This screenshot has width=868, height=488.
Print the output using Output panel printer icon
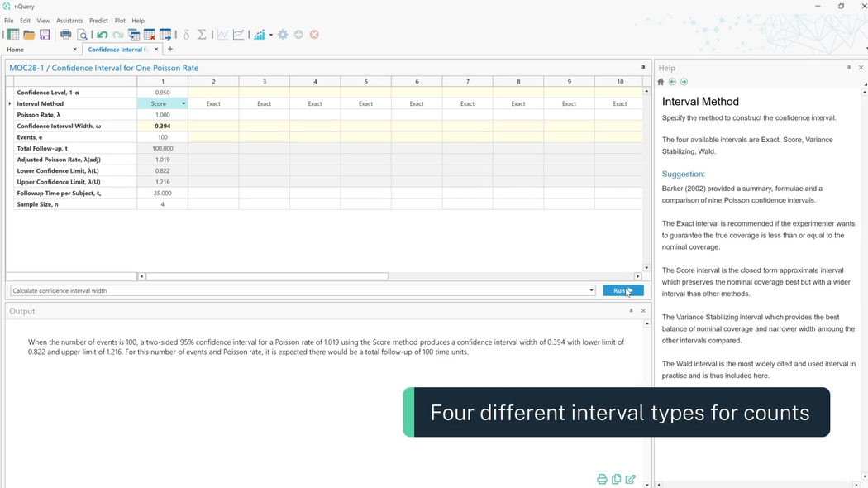[x=602, y=479]
